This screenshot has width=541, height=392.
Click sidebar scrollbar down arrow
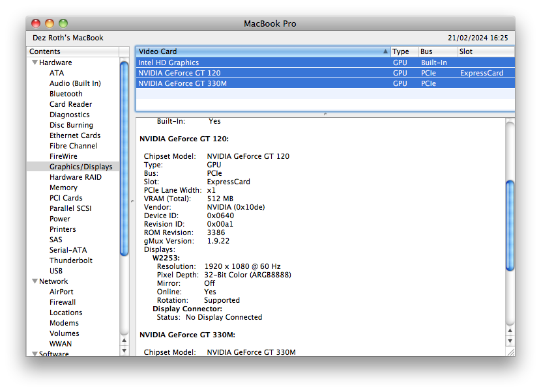[124, 351]
